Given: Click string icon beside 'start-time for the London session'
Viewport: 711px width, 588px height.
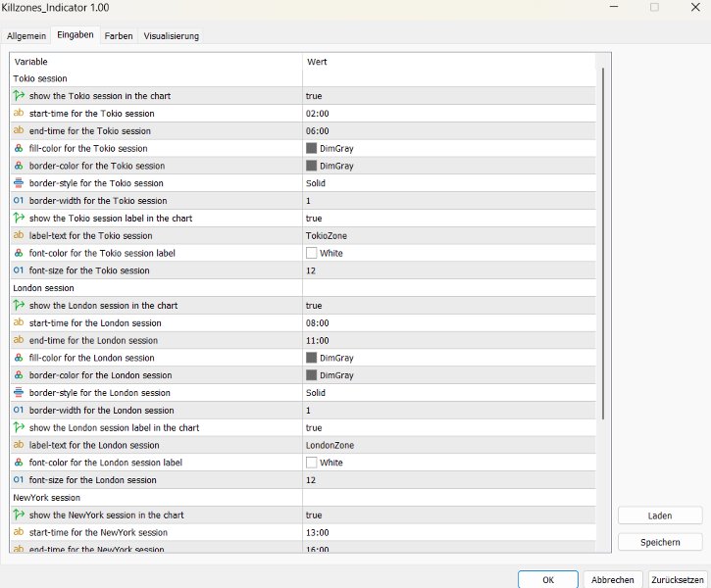Looking at the screenshot, I should (19, 322).
